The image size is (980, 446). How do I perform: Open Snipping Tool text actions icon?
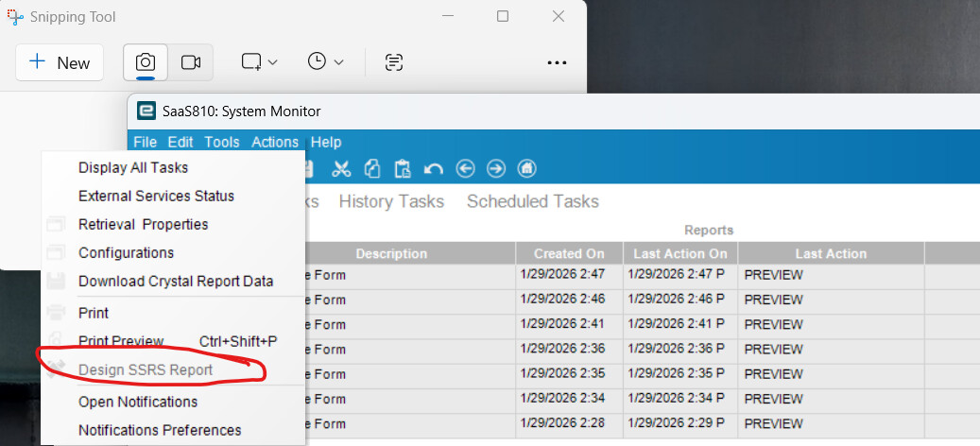click(394, 62)
